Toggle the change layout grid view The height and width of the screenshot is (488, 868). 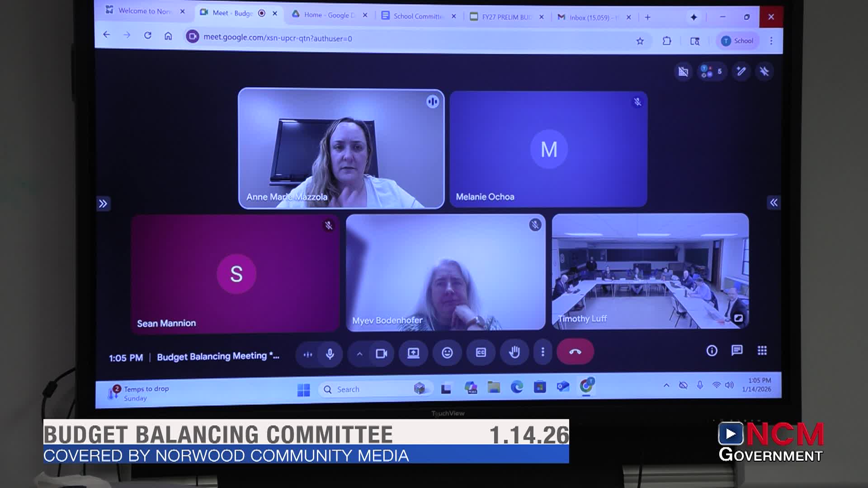683,71
